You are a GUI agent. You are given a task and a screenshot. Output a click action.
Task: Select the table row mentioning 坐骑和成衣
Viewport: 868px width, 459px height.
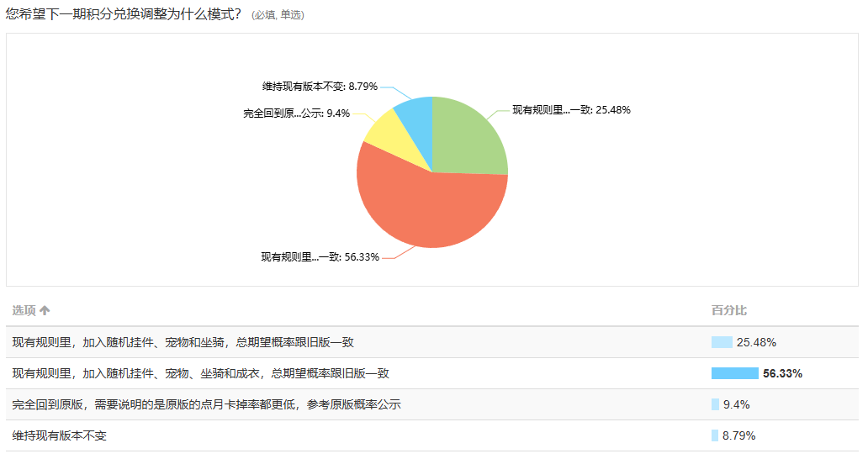[x=432, y=373]
